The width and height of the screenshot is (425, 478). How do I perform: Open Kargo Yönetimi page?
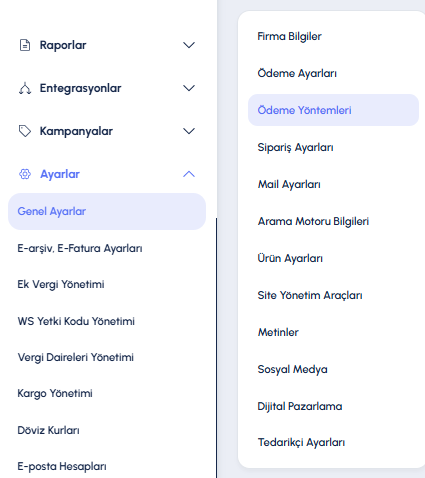(x=55, y=393)
